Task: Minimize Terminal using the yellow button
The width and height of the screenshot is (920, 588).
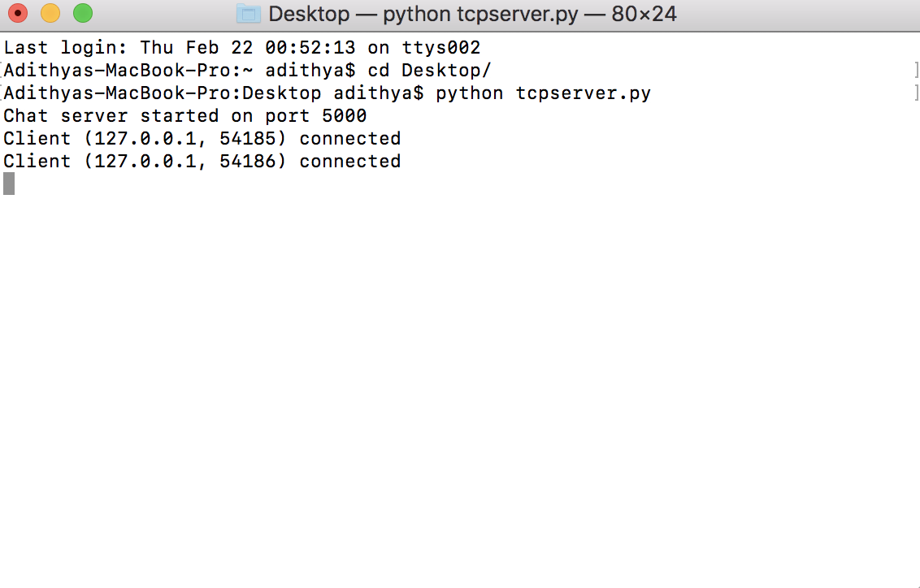Action: [50, 13]
